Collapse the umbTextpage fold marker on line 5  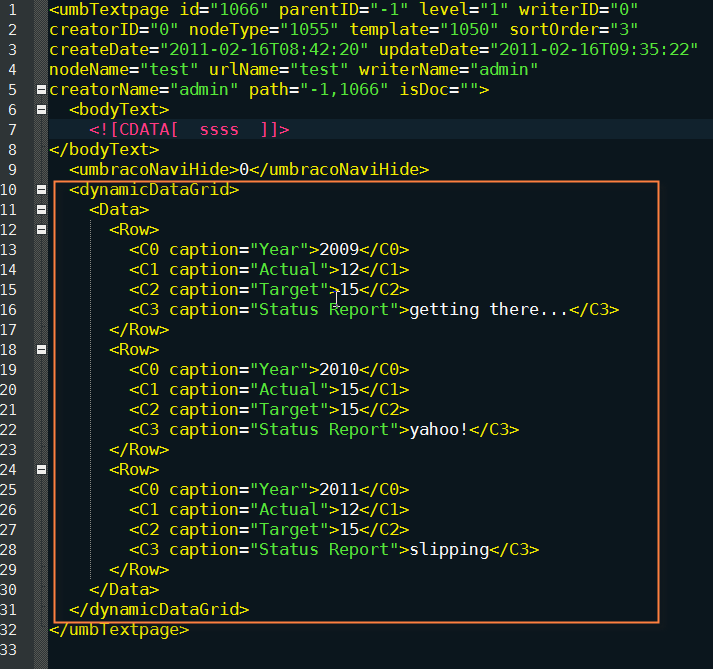41,90
